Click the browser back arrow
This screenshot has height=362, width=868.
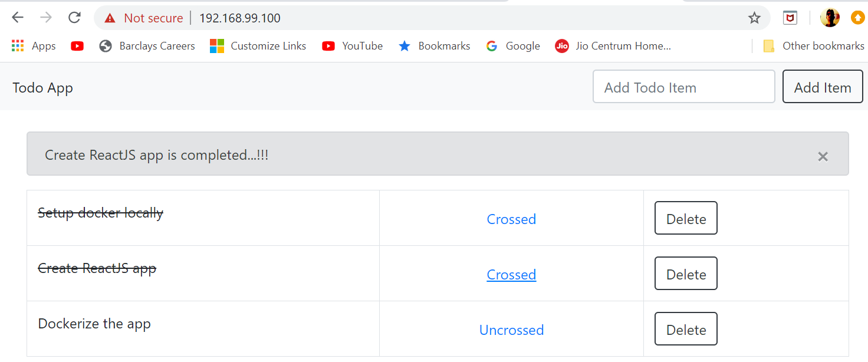18,18
